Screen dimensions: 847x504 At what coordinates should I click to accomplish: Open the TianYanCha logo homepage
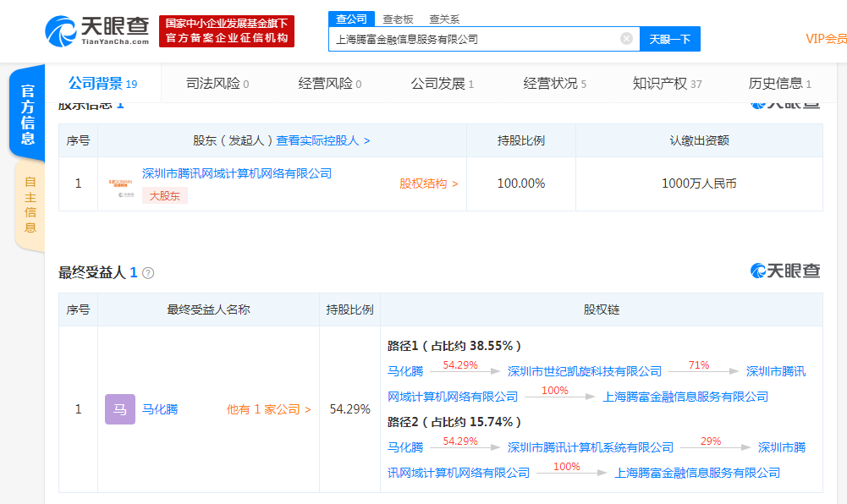pyautogui.click(x=97, y=30)
